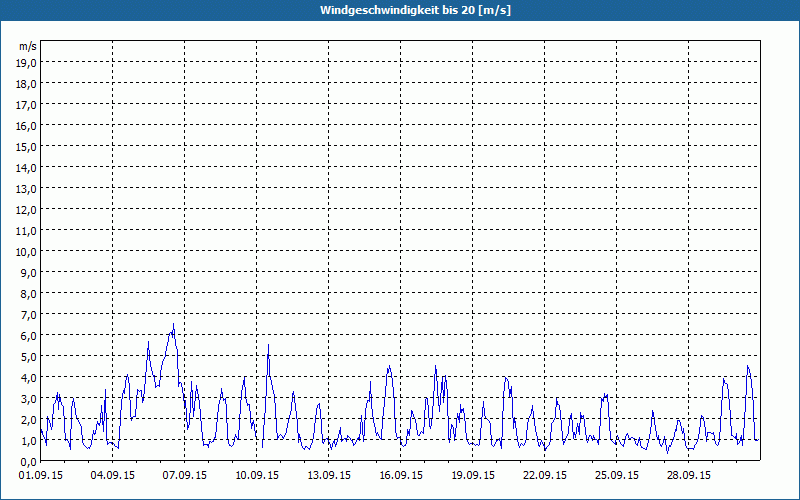Viewport: 800px width, 500px height.
Task: Click the 12,0 y-axis label
Action: 26,210
